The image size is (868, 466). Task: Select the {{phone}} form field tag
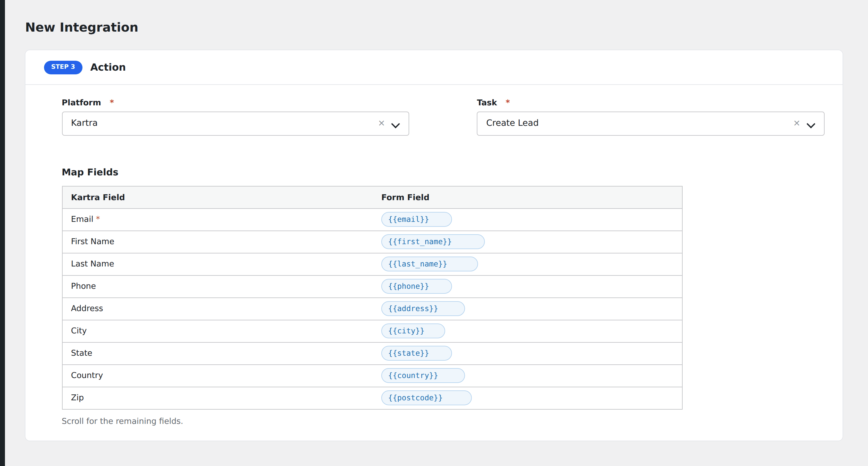coord(416,286)
